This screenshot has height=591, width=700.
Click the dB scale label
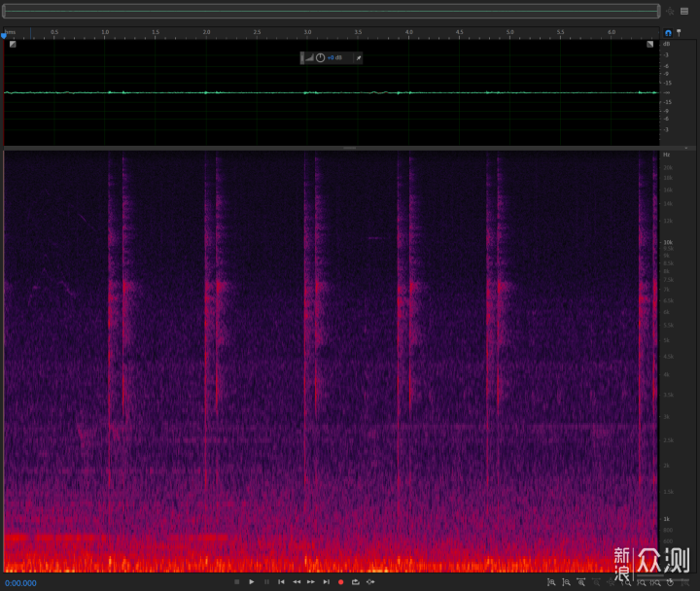click(x=667, y=44)
